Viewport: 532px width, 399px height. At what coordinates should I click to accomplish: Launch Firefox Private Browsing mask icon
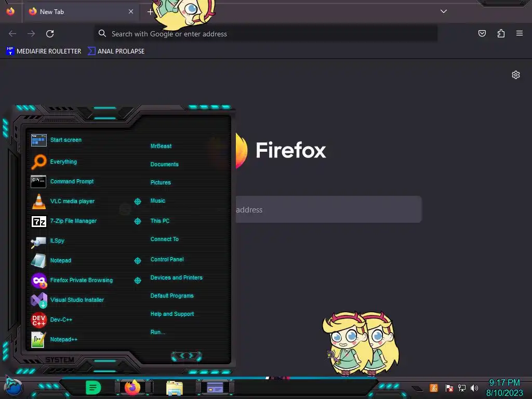click(38, 280)
